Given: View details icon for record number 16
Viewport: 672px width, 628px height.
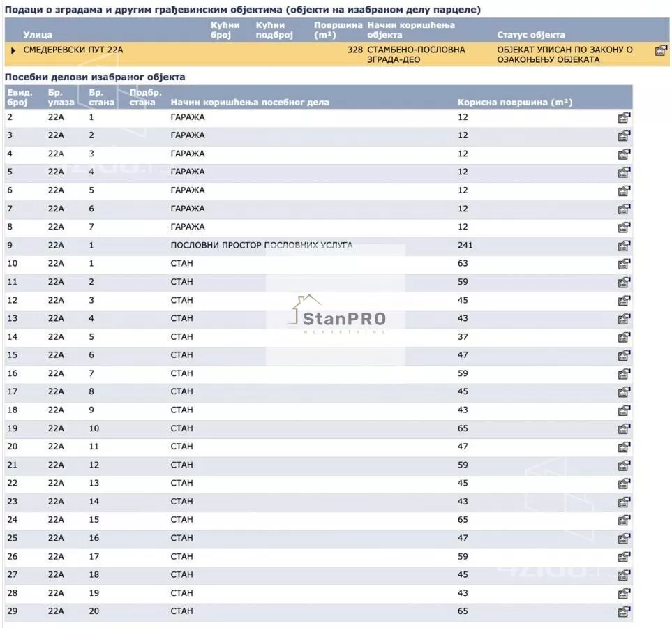Looking at the screenshot, I should pyautogui.click(x=624, y=374).
